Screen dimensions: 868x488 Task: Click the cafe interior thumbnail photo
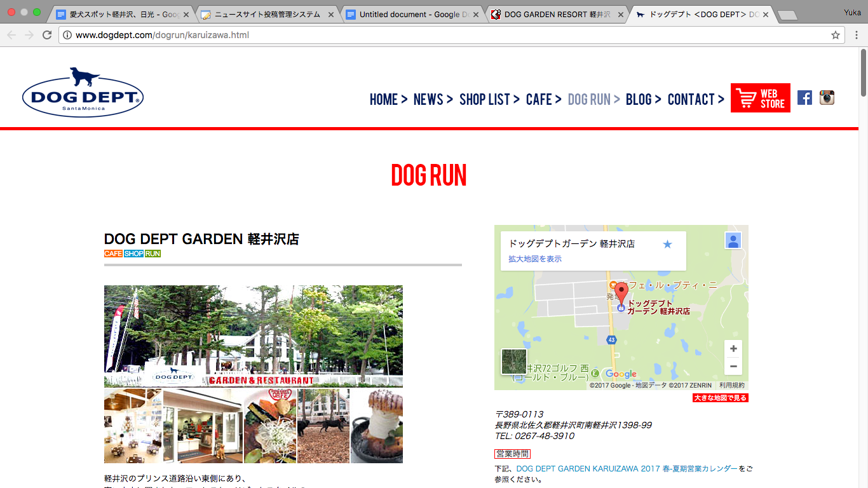click(x=133, y=426)
